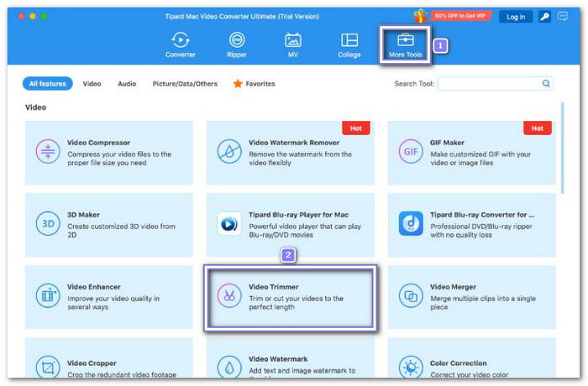Click the 50% OFF to Get VIP banner
This screenshot has width=588, height=386.
(460, 16)
